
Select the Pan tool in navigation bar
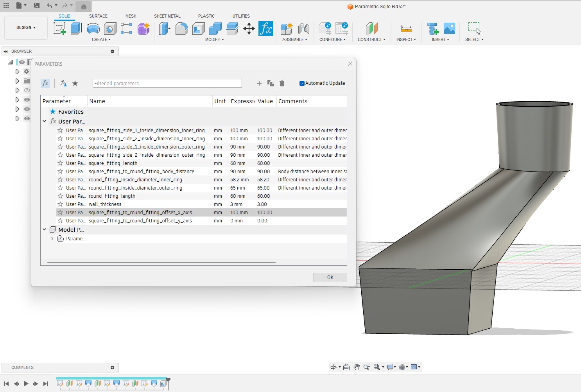coord(357,367)
